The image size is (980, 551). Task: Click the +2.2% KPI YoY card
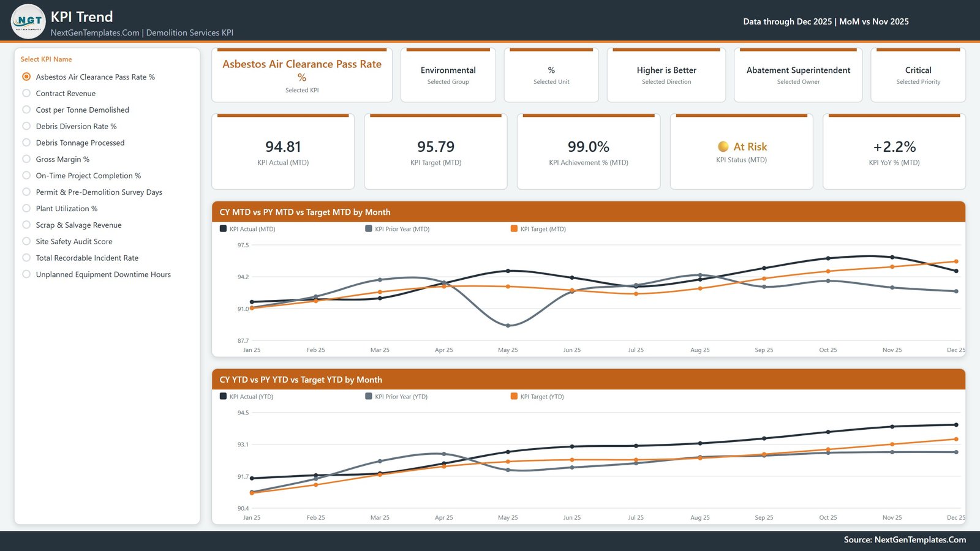click(894, 152)
